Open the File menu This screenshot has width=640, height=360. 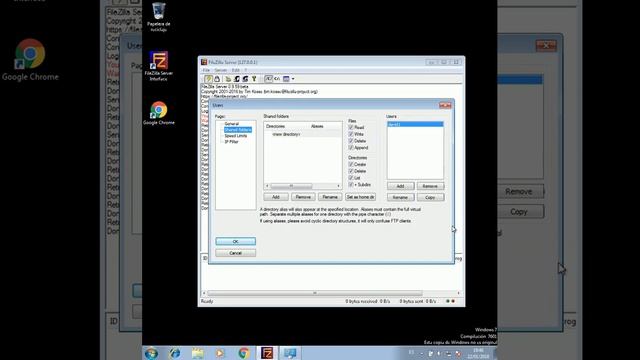(206, 70)
